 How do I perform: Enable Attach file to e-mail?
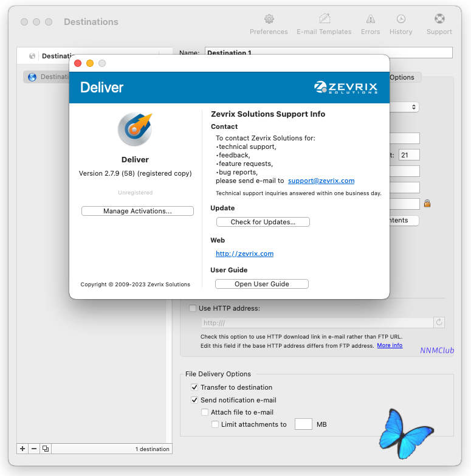(205, 412)
